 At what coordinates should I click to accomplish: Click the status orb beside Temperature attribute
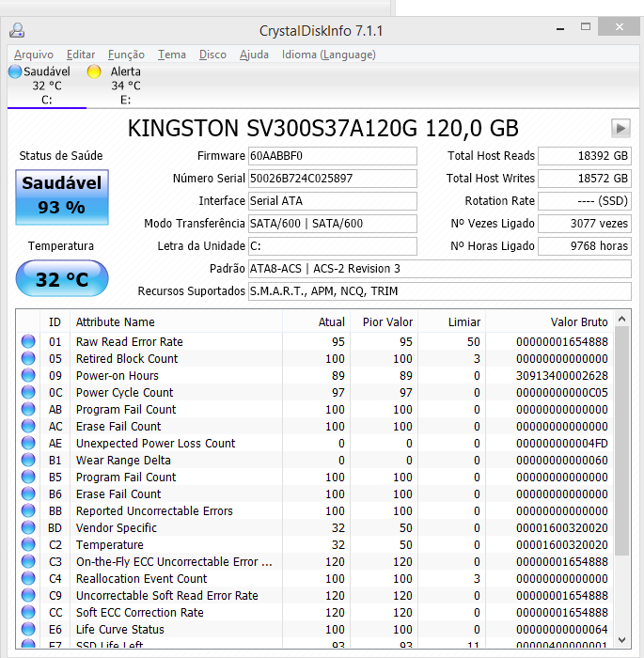click(28, 545)
